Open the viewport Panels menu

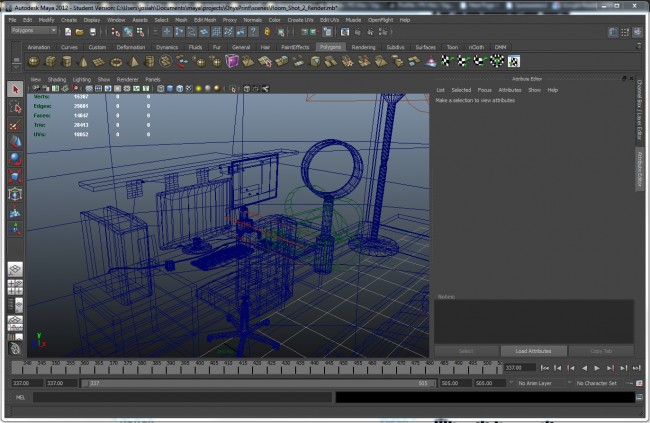click(x=153, y=79)
